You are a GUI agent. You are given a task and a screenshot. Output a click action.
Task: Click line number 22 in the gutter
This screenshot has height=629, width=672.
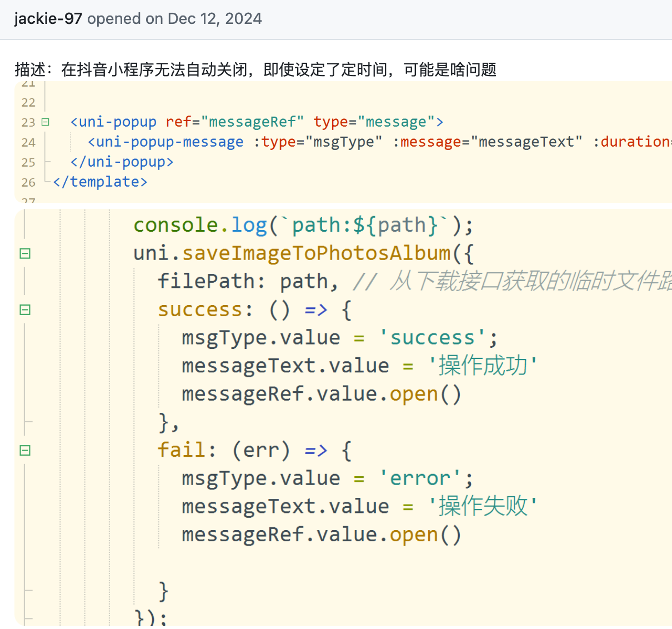coord(28,103)
